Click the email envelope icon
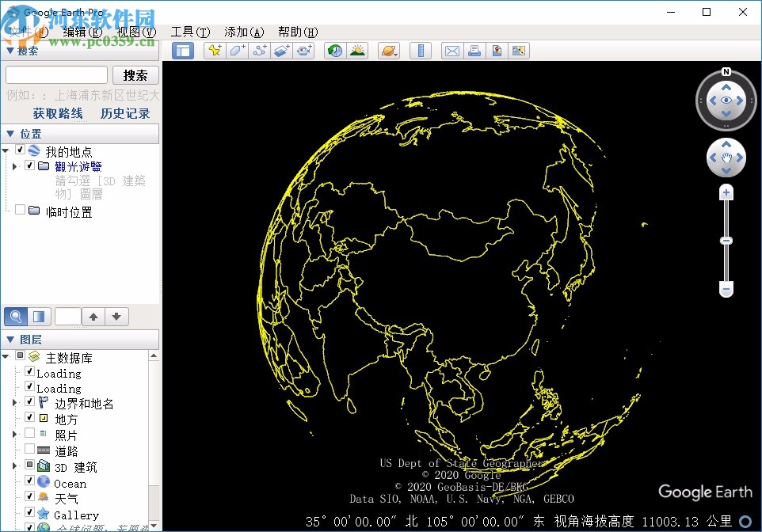 (451, 51)
